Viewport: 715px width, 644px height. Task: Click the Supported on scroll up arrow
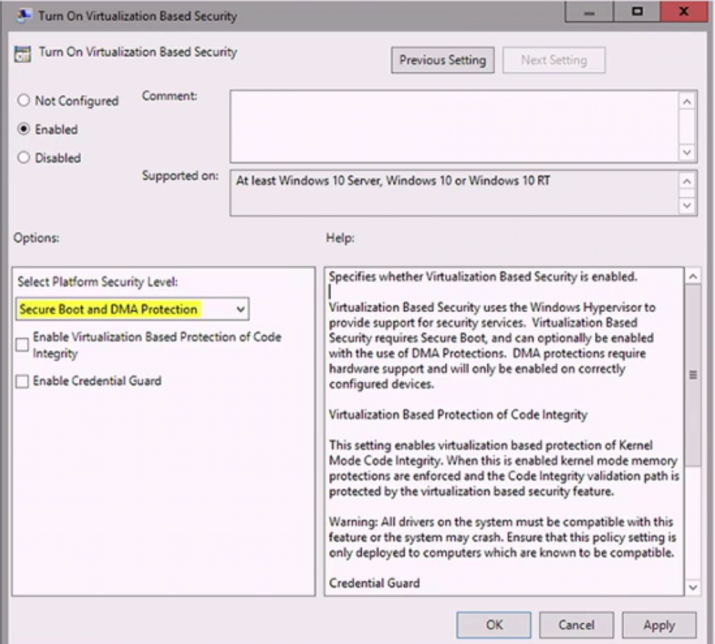687,182
